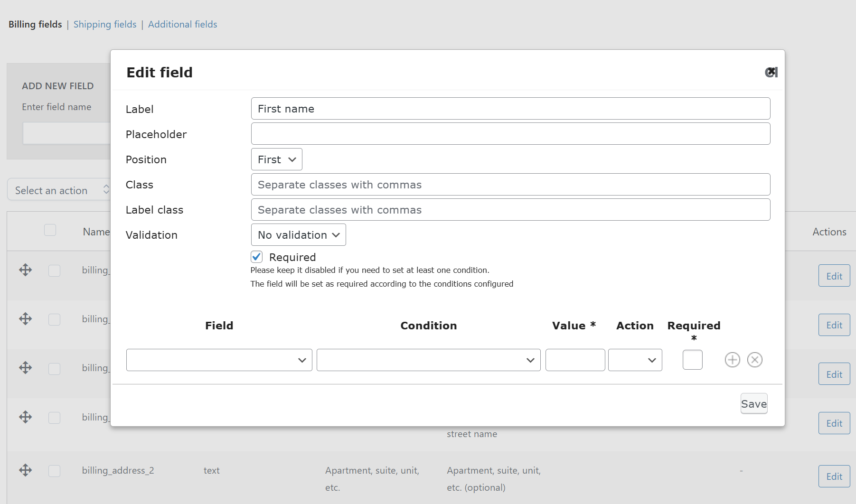Save the edited field
Screen dimensions: 856x504
pyautogui.click(x=753, y=404)
